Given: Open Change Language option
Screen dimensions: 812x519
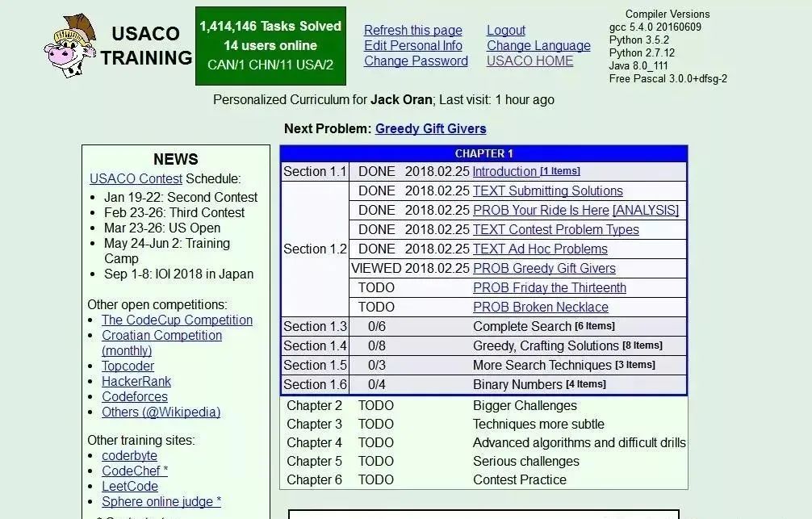Looking at the screenshot, I should pyautogui.click(x=538, y=45).
